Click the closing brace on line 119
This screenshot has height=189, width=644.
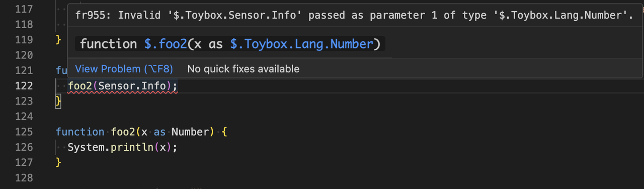(58, 39)
